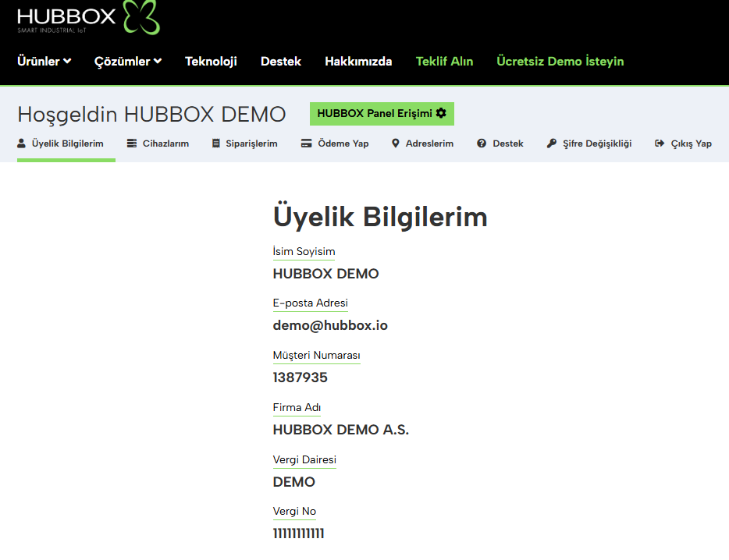Expand the Çözümler dropdown chevron
729x560 pixels.
tap(158, 61)
